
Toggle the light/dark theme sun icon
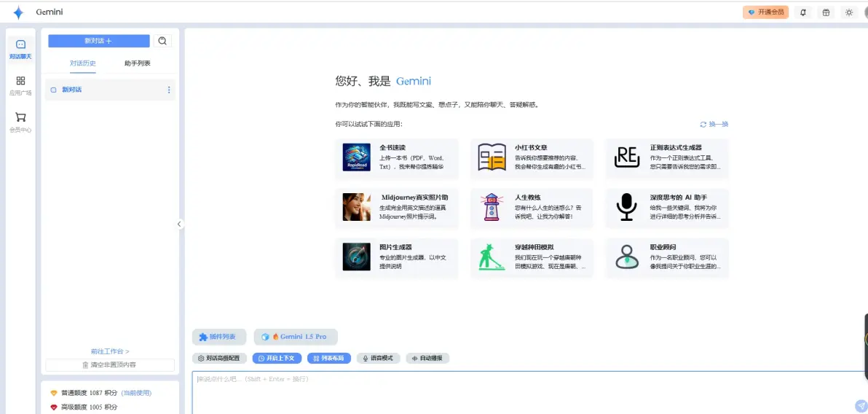848,12
